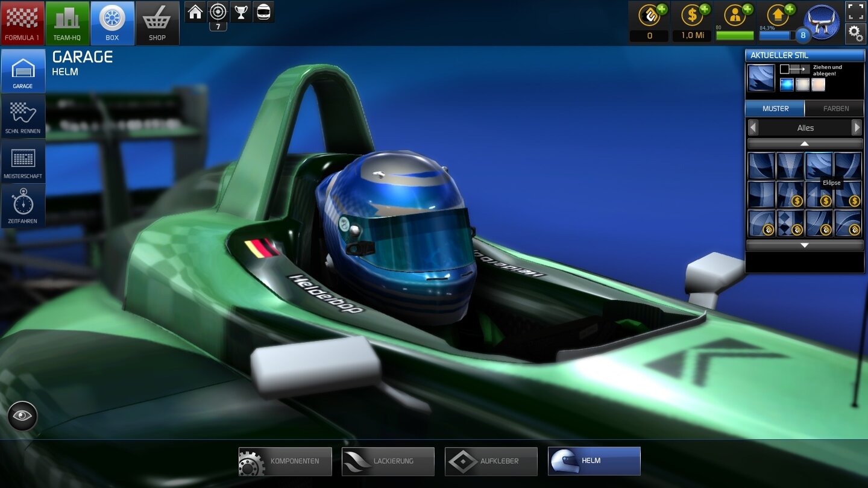This screenshot has height=488, width=868.
Task: Open the trophy achievements icon
Action: coord(241,11)
